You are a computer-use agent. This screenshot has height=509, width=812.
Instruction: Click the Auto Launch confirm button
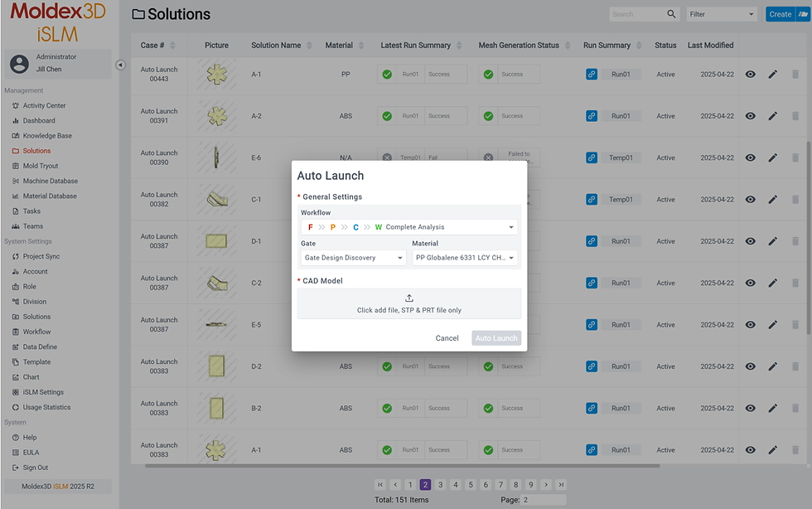point(496,338)
